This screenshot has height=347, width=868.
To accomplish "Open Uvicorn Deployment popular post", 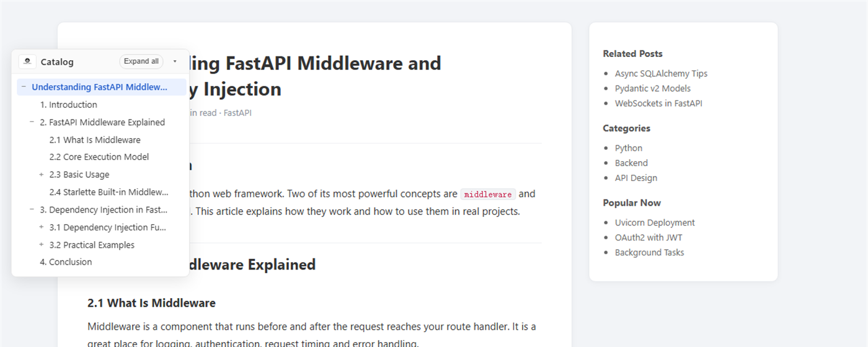I will 655,222.
